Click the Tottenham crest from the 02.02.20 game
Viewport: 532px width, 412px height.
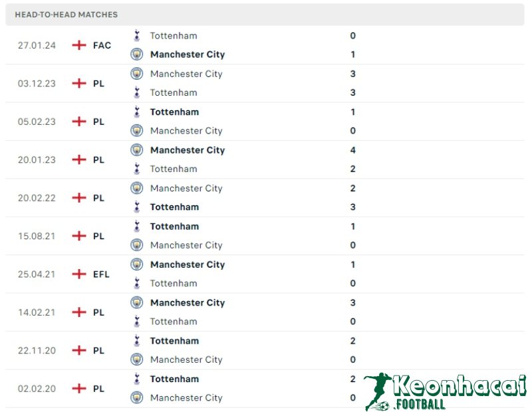(137, 379)
